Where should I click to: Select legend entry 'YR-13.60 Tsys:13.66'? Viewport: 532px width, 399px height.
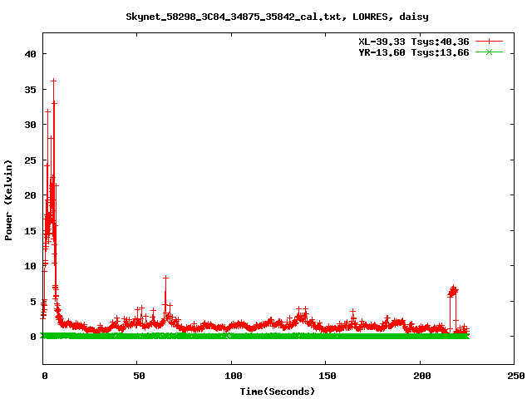[414, 52]
